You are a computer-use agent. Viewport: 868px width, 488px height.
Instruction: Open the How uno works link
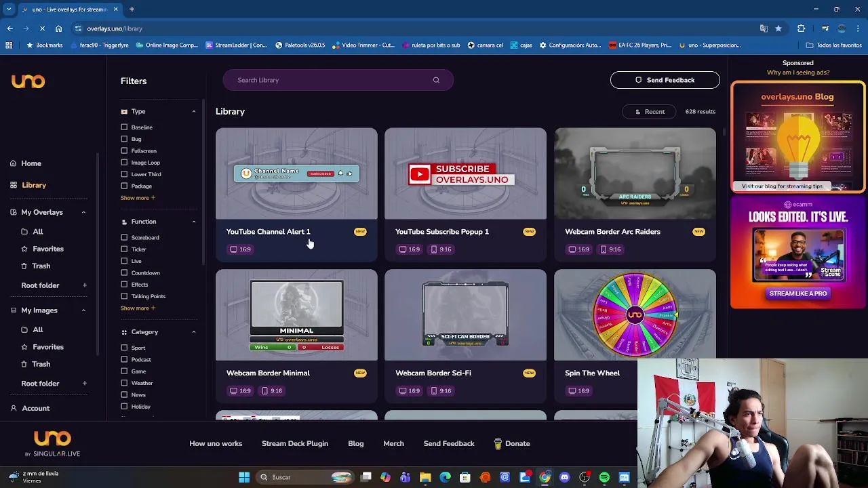tap(216, 443)
